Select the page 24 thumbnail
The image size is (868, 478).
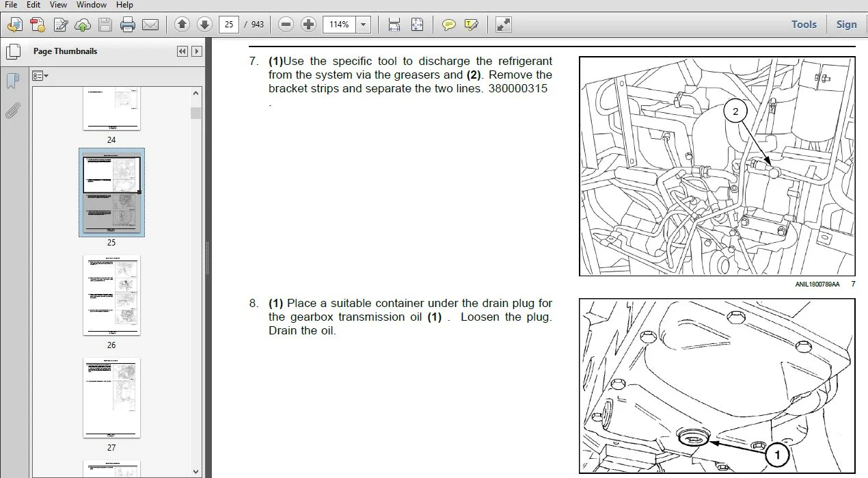pos(111,109)
